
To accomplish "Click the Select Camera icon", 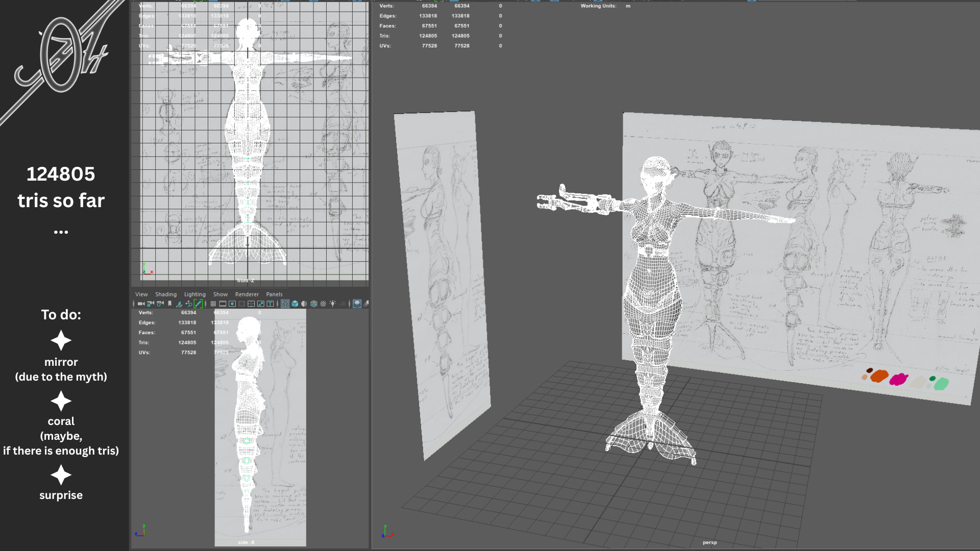I will coord(141,304).
